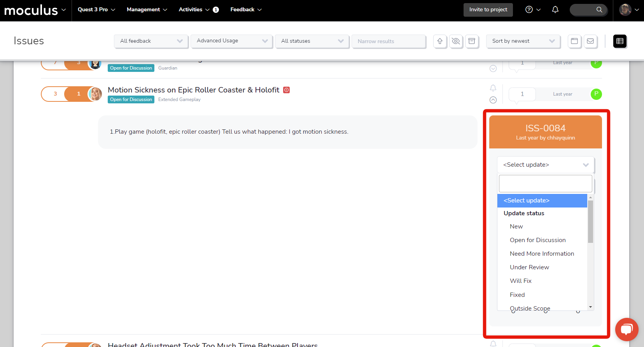Viewport: 644px width, 347px height.
Task: Toggle bell subscription on Motion Sickness issue
Action: [x=493, y=88]
